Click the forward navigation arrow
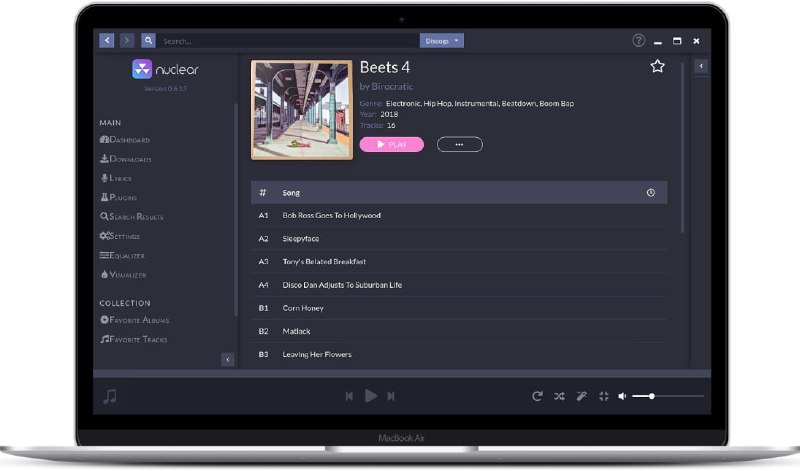800x471 pixels. [x=127, y=41]
